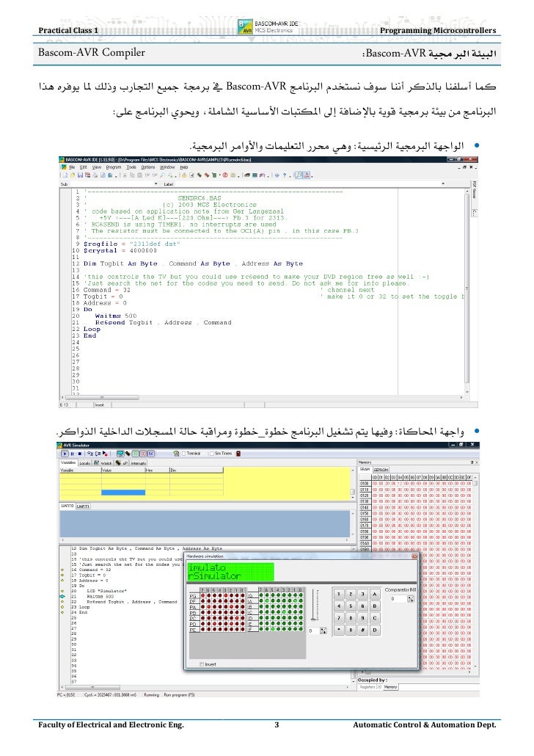
Task: Click the memory panel vertical scrollbar
Action: 475,573
